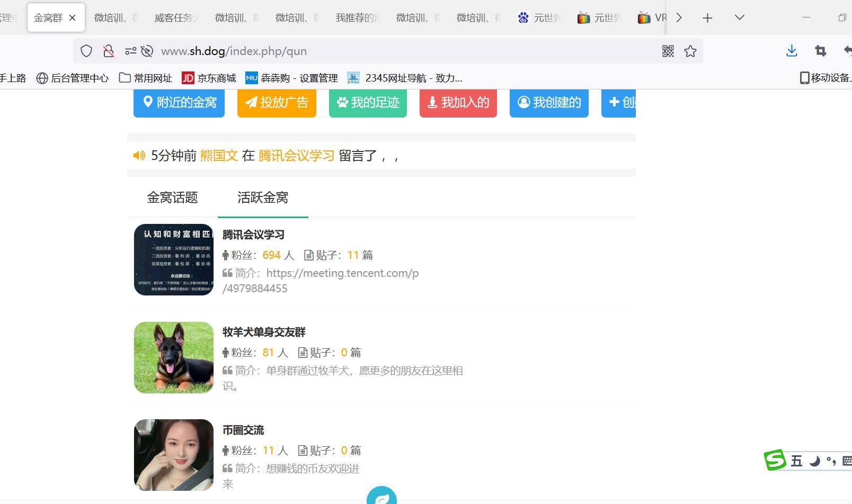Click the QR code icon in address bar
Screen dimensions: 852x504
click(668, 51)
